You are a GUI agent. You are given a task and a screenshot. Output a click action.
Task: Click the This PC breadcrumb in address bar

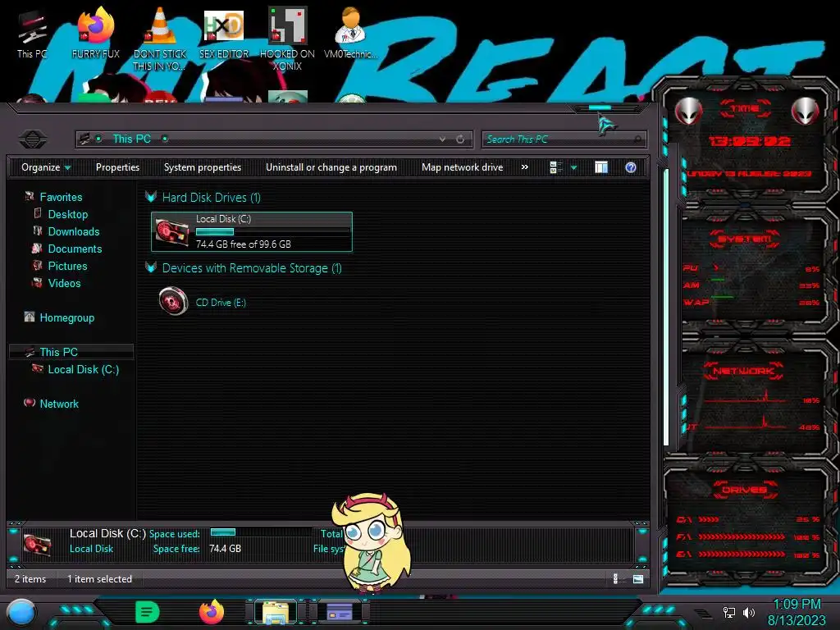(132, 139)
